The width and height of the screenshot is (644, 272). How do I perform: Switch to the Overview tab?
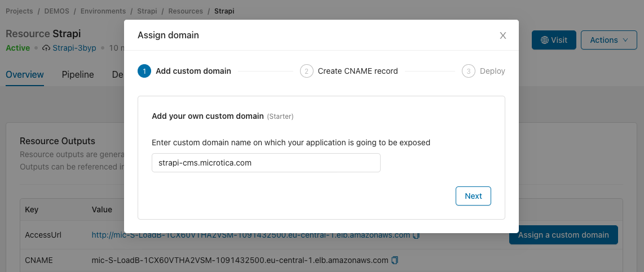pos(25,75)
